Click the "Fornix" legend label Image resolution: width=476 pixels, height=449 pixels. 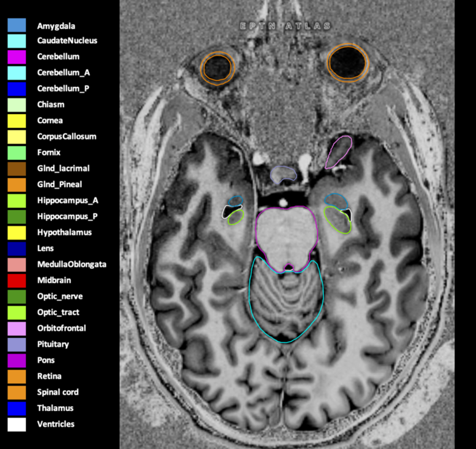point(49,153)
